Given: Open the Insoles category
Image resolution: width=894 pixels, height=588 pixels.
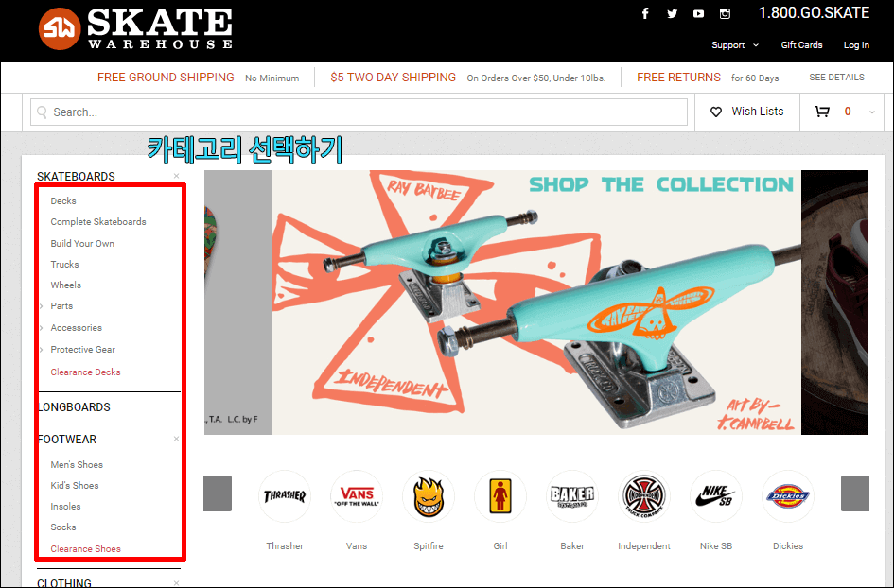Looking at the screenshot, I should pos(65,507).
